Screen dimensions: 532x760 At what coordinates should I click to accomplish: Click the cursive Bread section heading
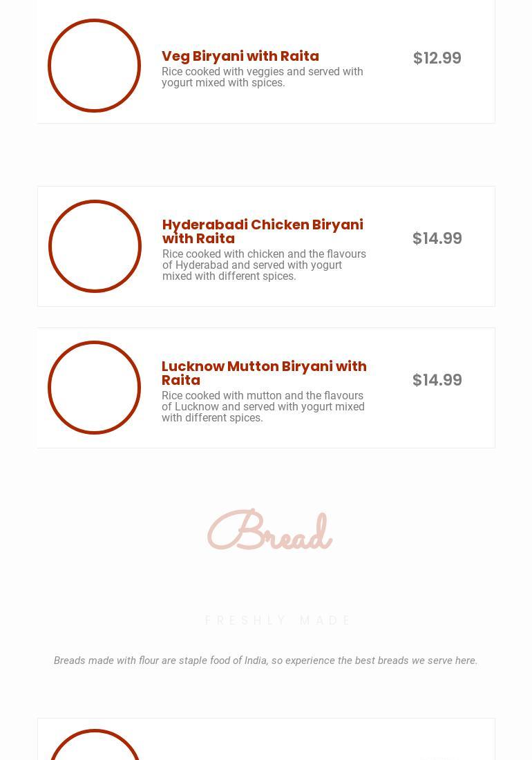(x=269, y=532)
